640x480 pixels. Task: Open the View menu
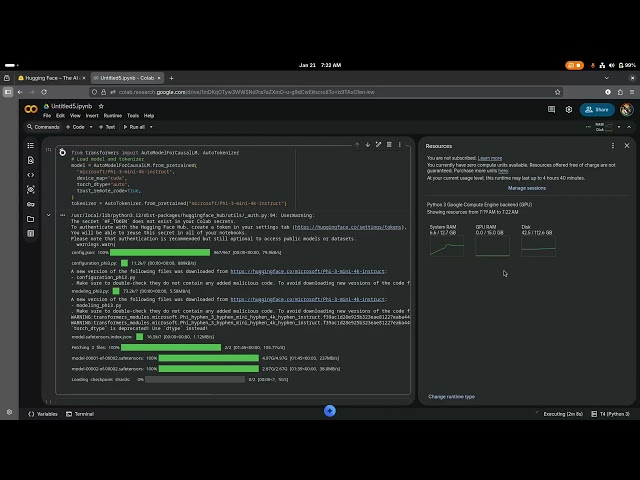(x=75, y=116)
